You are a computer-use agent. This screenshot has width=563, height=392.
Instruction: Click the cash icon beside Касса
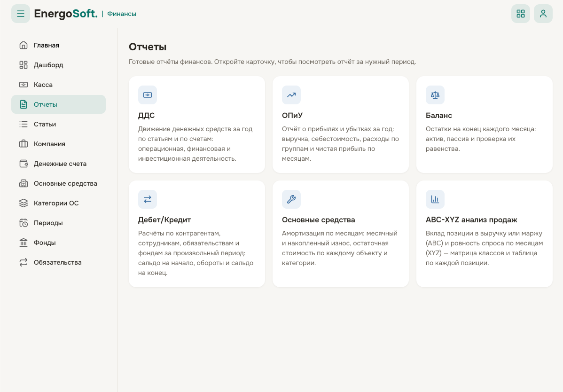[x=23, y=85]
